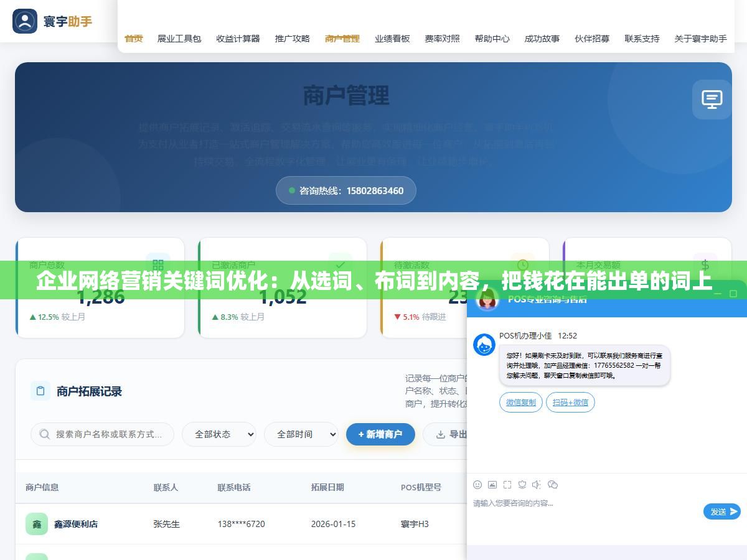Open 关于寰宇助手 nav item
This screenshot has height=560, width=747.
point(701,39)
